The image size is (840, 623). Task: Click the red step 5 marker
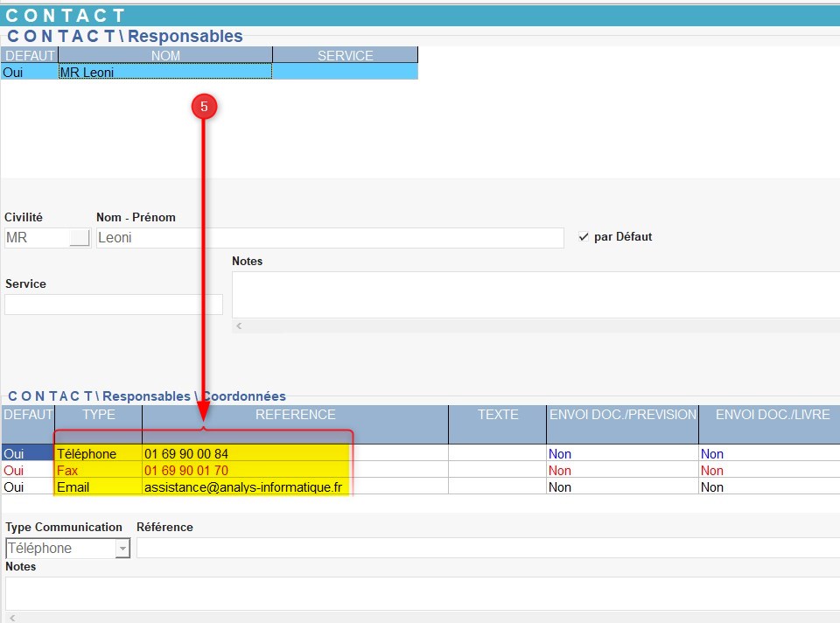[x=204, y=107]
